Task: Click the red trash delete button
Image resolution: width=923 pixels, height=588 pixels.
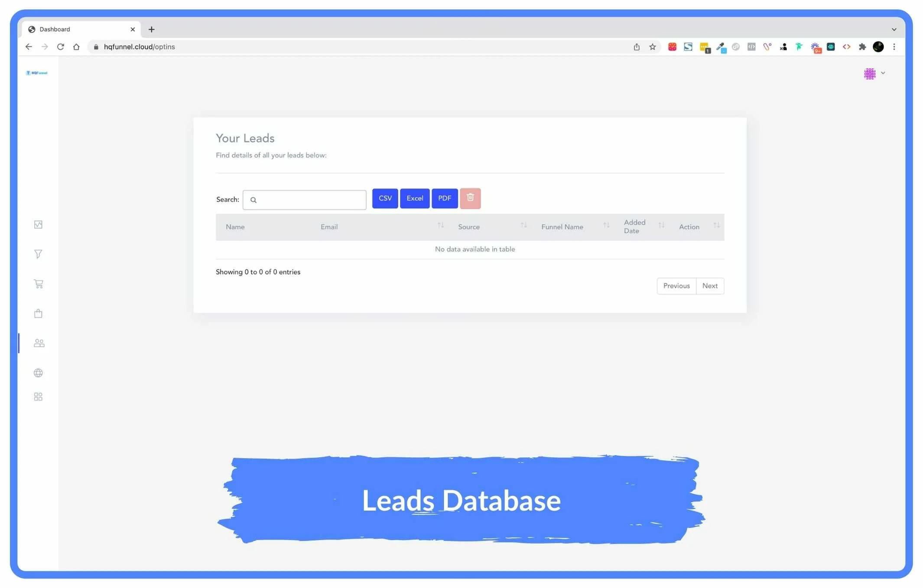Action: [x=470, y=198]
